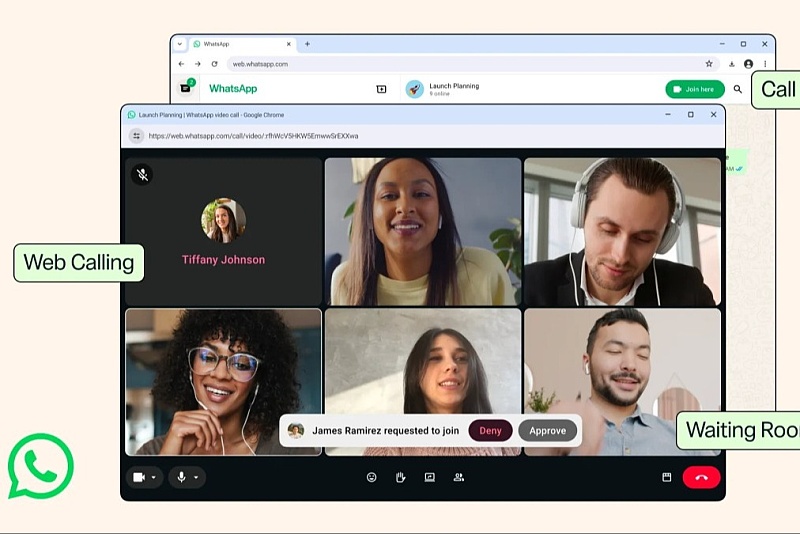Start screen sharing from call toolbar

(430, 477)
